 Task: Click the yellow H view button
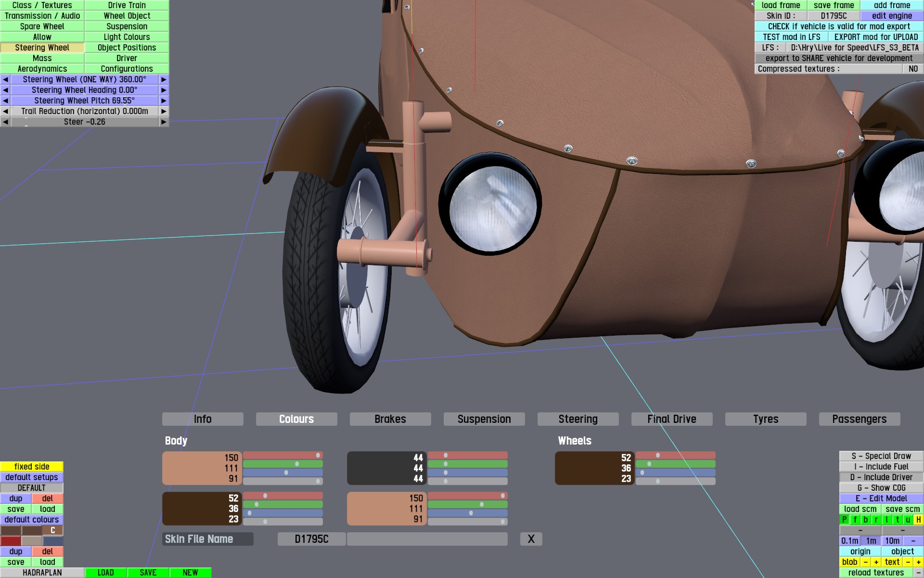(918, 520)
